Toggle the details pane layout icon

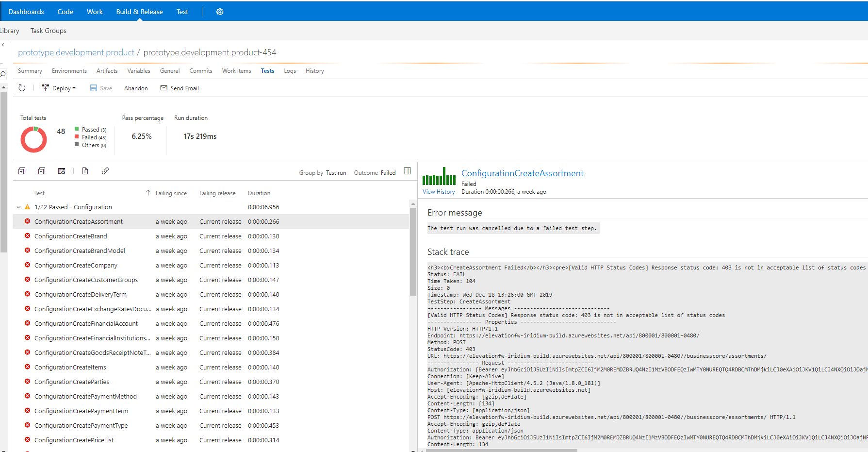point(408,171)
